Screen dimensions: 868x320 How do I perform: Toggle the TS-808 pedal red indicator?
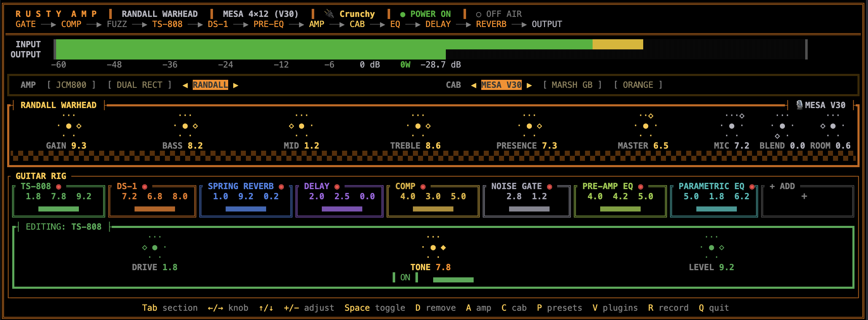tap(59, 187)
